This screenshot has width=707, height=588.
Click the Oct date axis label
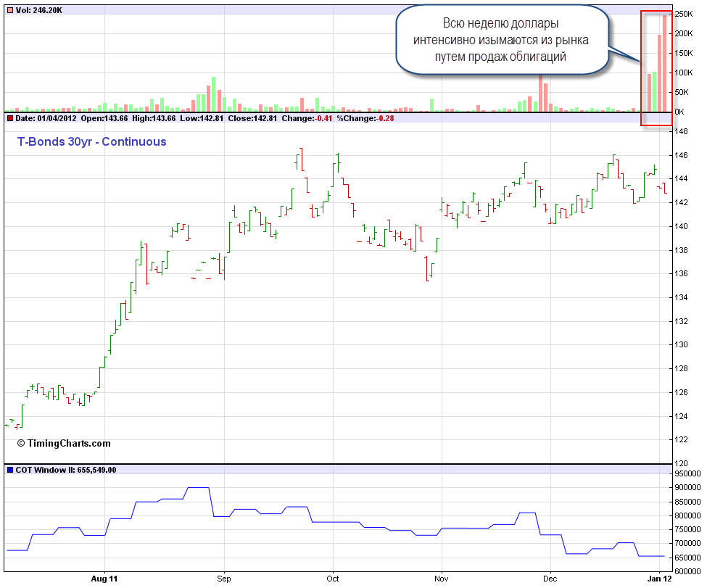point(333,579)
